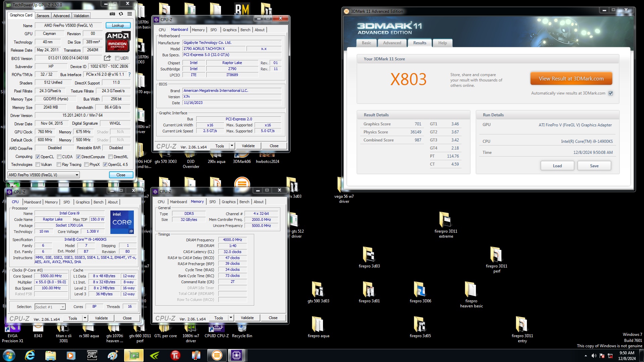The height and width of the screenshot is (362, 644).
Task: Launch Internet Explorer from the taskbar
Action: point(30,355)
